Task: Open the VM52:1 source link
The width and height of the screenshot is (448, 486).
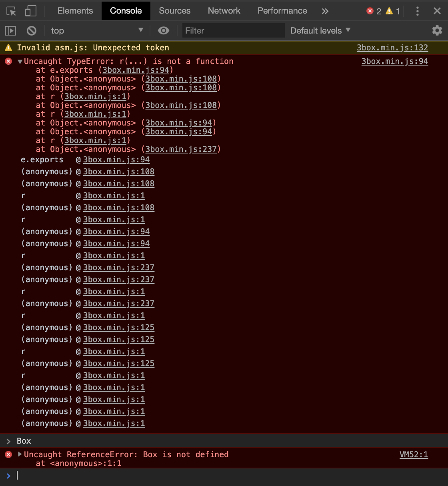Action: [x=414, y=454]
